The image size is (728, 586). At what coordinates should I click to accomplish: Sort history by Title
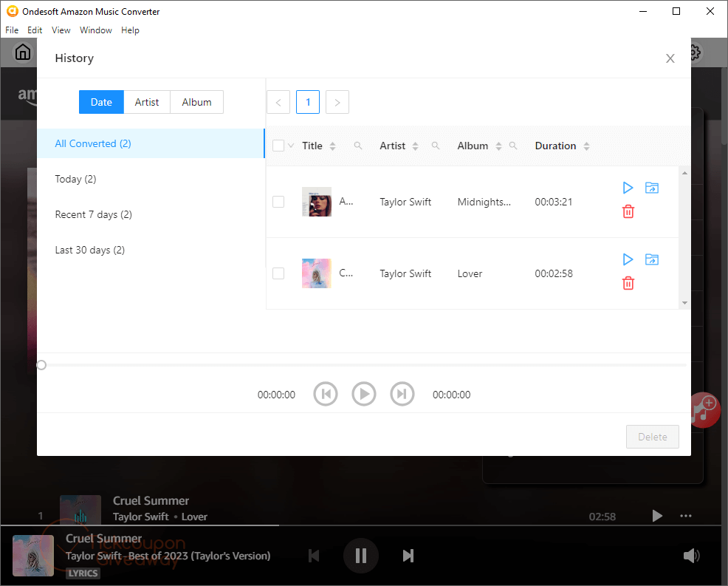tap(332, 146)
